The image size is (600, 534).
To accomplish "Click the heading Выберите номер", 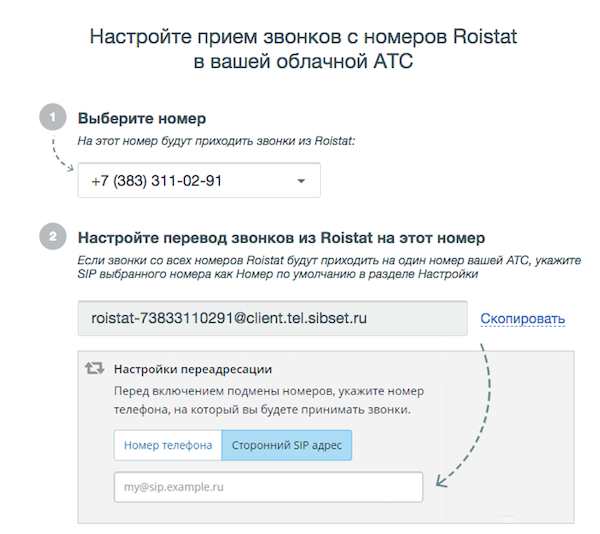I will 142,118.
